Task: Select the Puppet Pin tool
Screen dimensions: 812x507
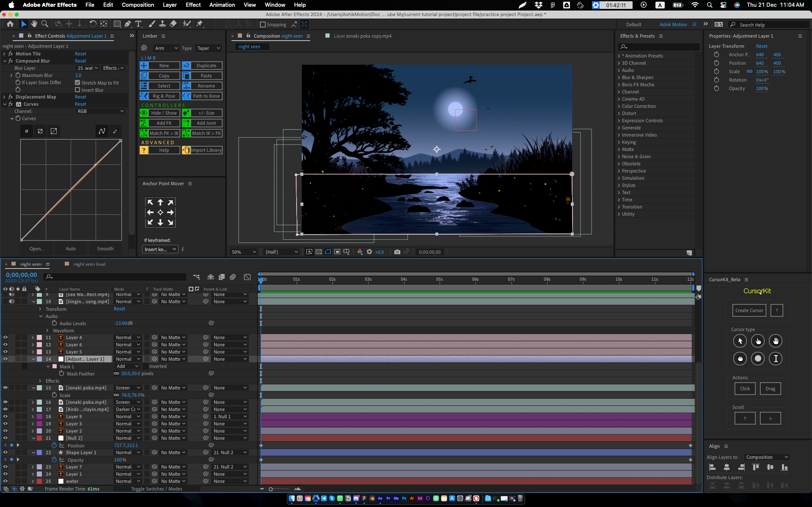Action: tap(199, 24)
